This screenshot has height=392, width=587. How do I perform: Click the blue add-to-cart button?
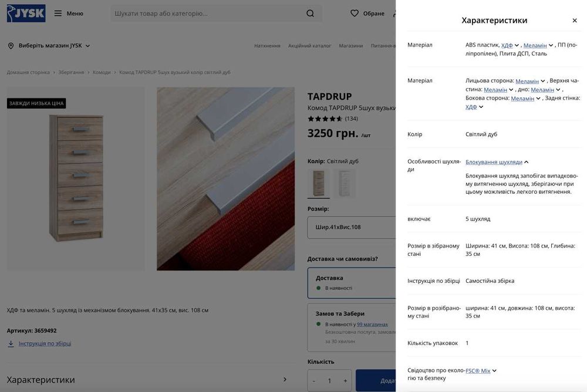pyautogui.click(x=376, y=380)
